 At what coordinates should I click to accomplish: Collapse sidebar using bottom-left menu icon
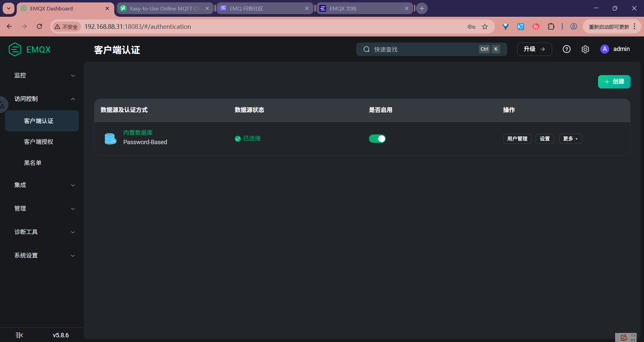tap(19, 335)
